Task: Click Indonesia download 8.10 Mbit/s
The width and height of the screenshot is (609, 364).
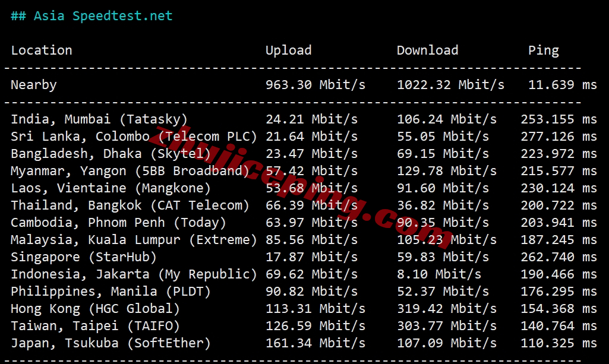Action: point(439,274)
